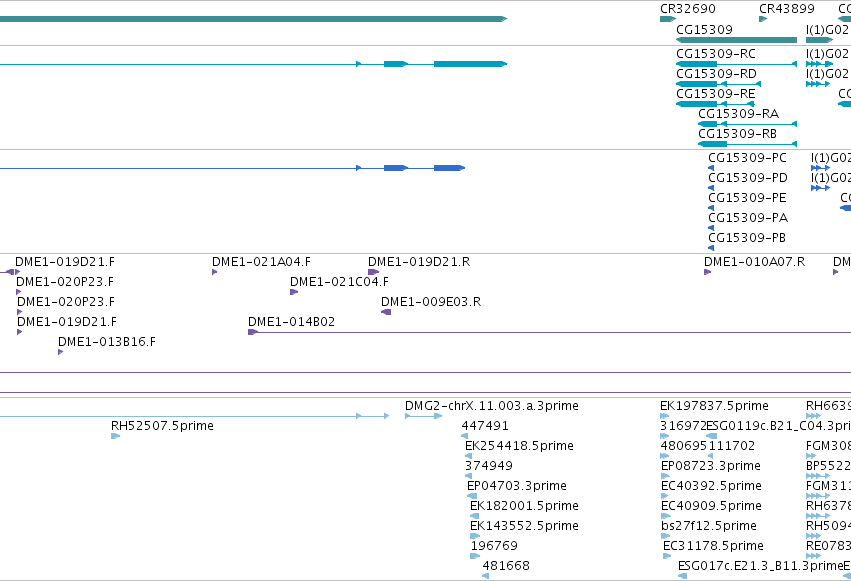Click the DME1-009E03.R label
Screen dimensions: 851x581
pos(431,302)
